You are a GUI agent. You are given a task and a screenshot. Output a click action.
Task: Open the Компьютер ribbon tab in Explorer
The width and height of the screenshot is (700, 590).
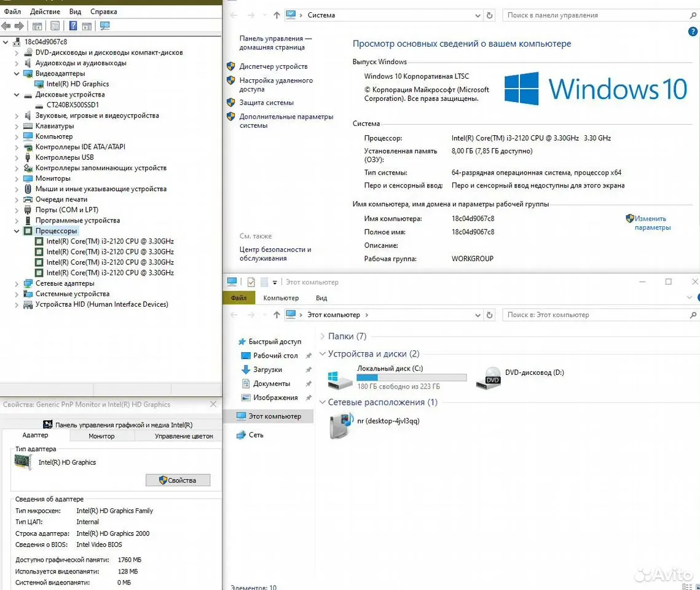click(x=281, y=297)
